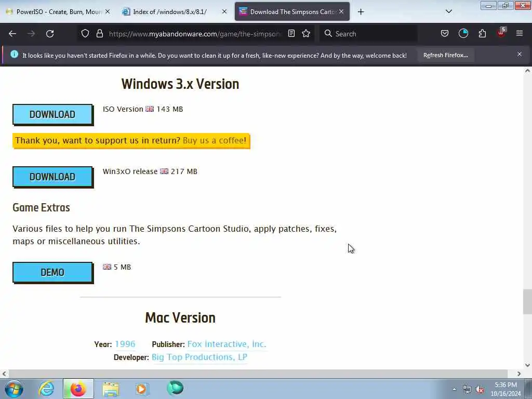The image size is (532, 399).
Task: Click the Game Extras heading
Action: (x=41, y=207)
